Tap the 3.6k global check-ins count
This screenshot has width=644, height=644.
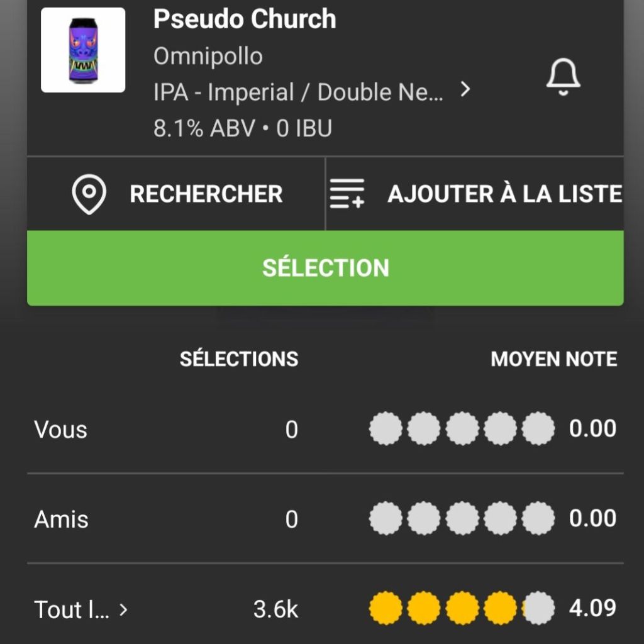coord(275,609)
